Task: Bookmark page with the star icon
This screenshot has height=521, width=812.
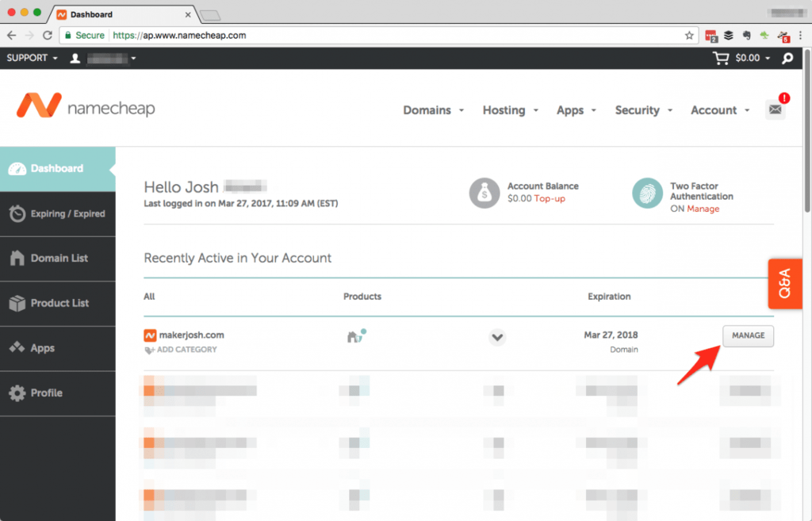Action: [689, 35]
